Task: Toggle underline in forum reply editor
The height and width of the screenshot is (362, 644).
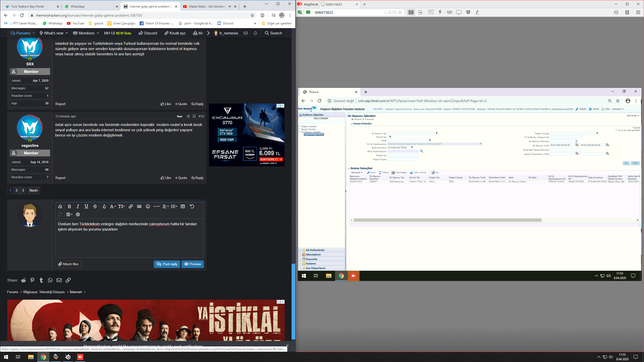Action: pos(86,206)
